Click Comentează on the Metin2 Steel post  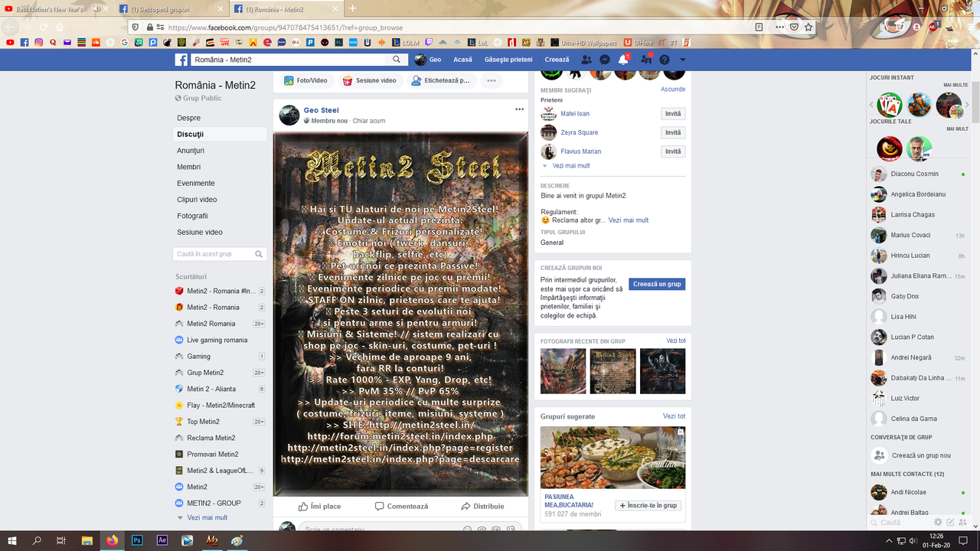pyautogui.click(x=401, y=506)
